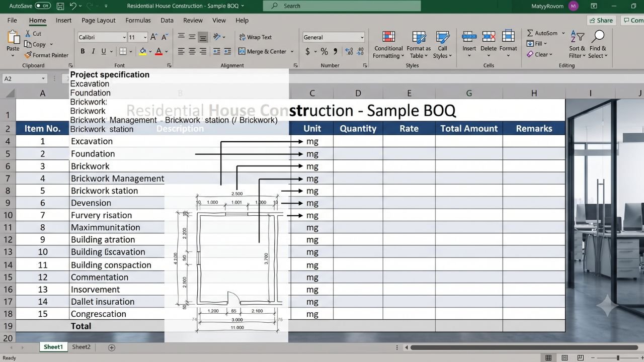Switch to the Page Layout tab

[x=99, y=20]
